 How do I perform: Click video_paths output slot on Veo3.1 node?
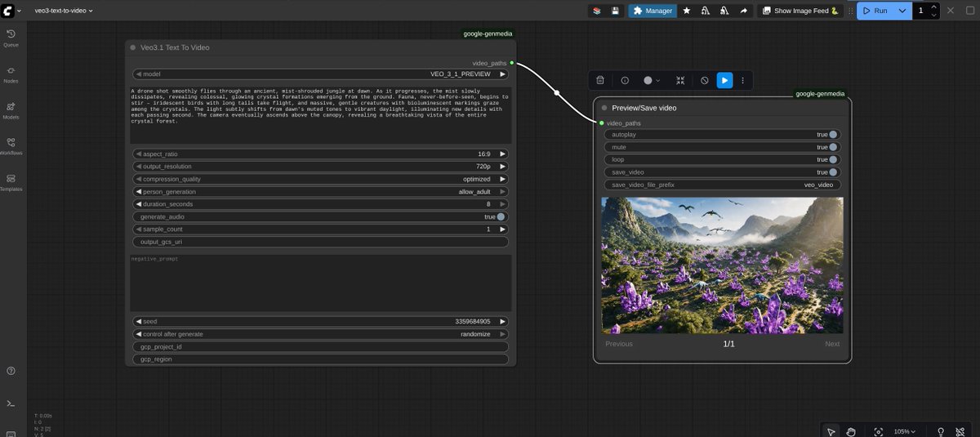pos(512,63)
